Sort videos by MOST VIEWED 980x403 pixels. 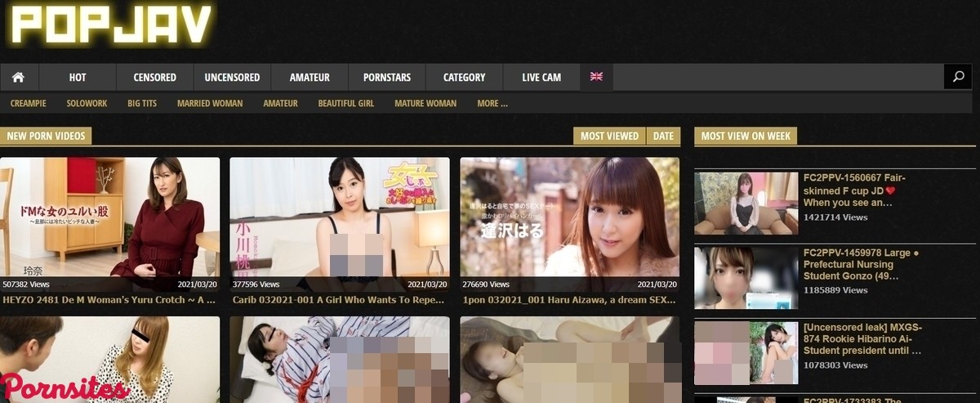point(609,137)
